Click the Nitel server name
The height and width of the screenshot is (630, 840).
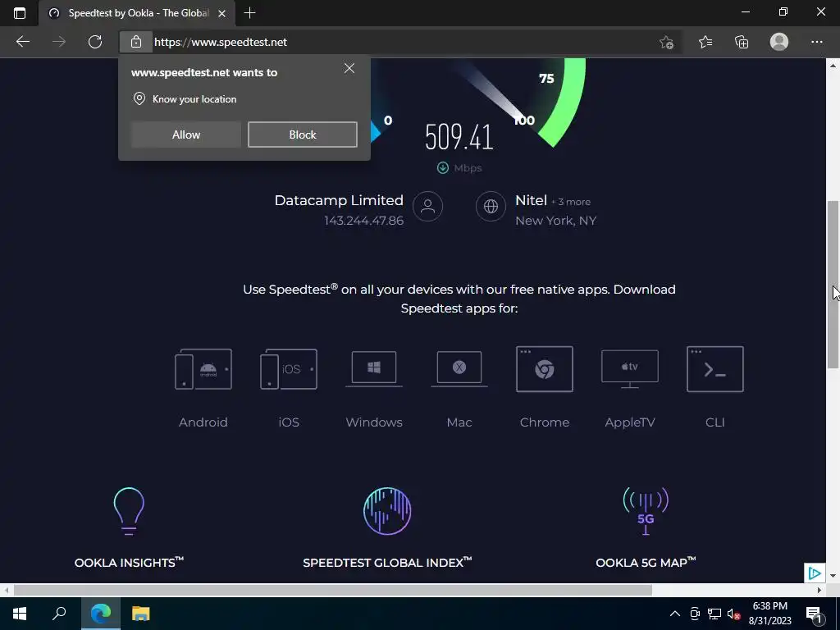(531, 200)
